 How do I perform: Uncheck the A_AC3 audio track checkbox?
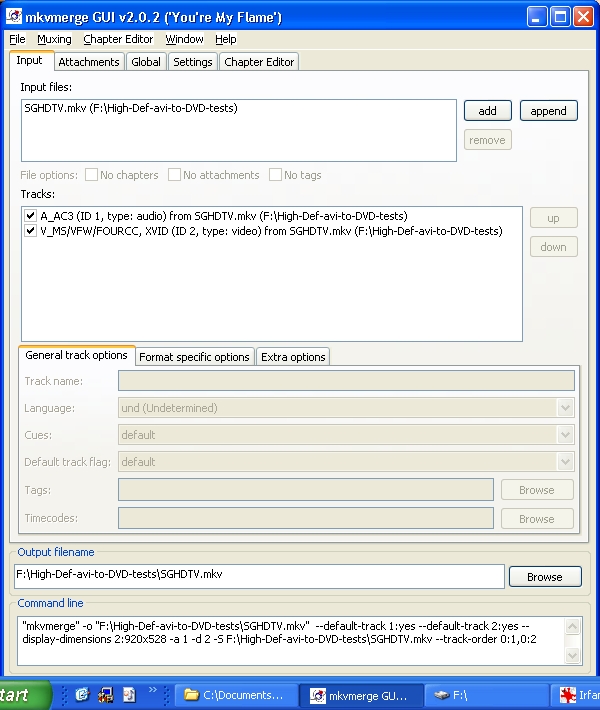point(30,216)
